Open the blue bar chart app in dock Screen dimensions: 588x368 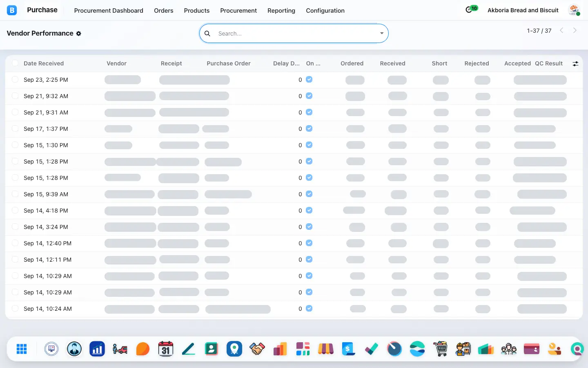[x=97, y=349]
